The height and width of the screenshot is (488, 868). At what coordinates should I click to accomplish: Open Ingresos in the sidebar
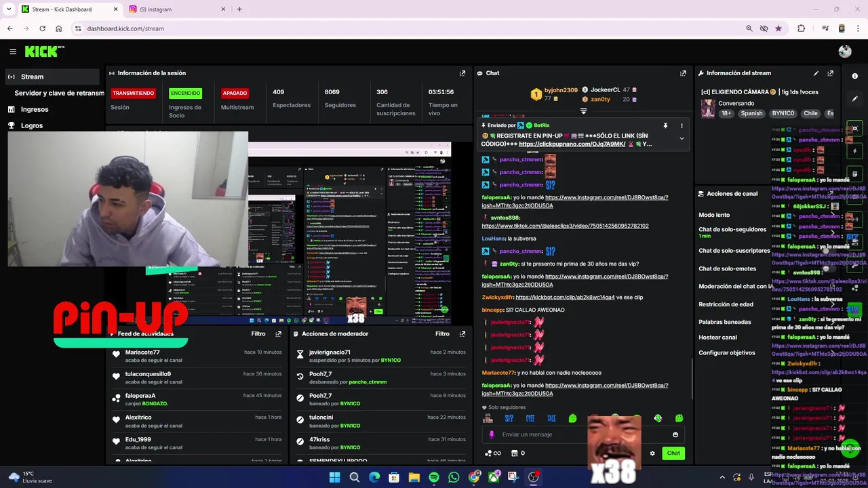[35, 109]
